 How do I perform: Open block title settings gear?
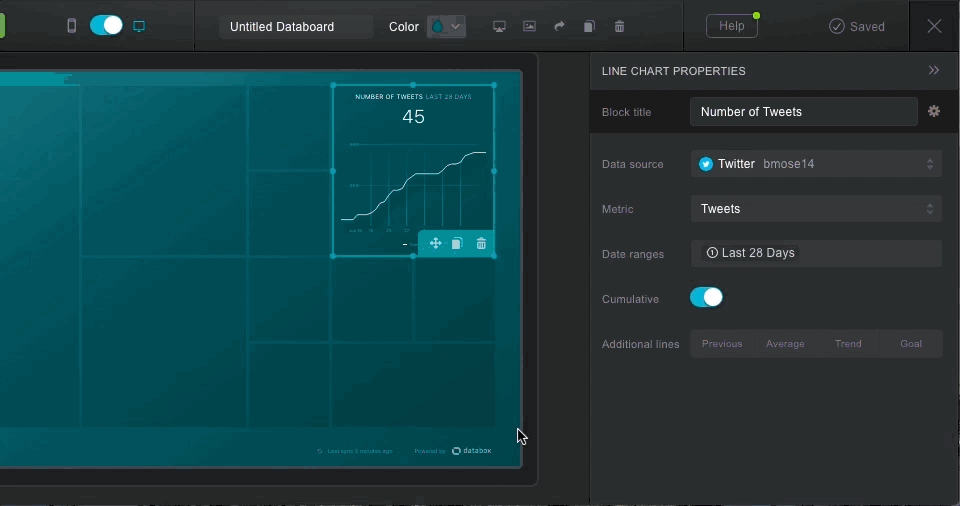[933, 111]
